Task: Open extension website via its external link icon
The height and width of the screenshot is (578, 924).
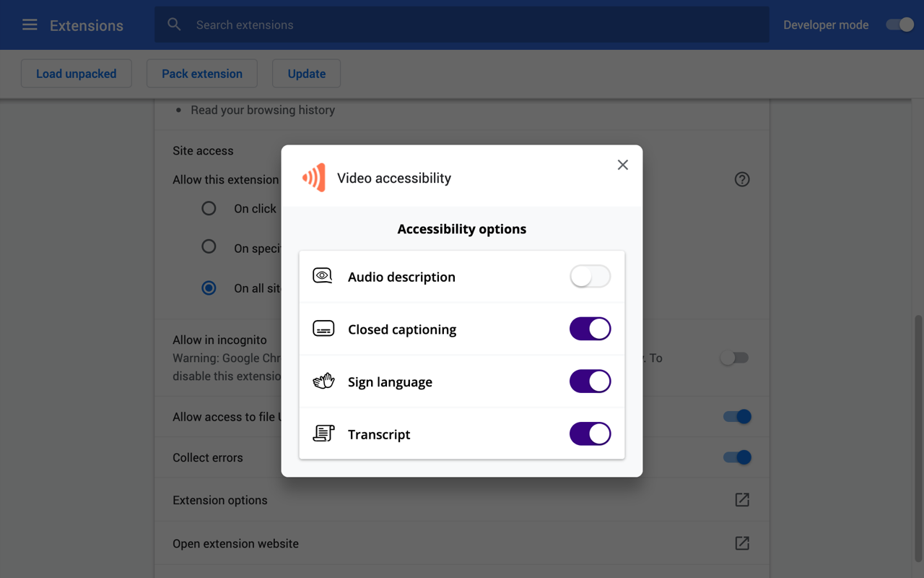Action: pyautogui.click(x=741, y=543)
